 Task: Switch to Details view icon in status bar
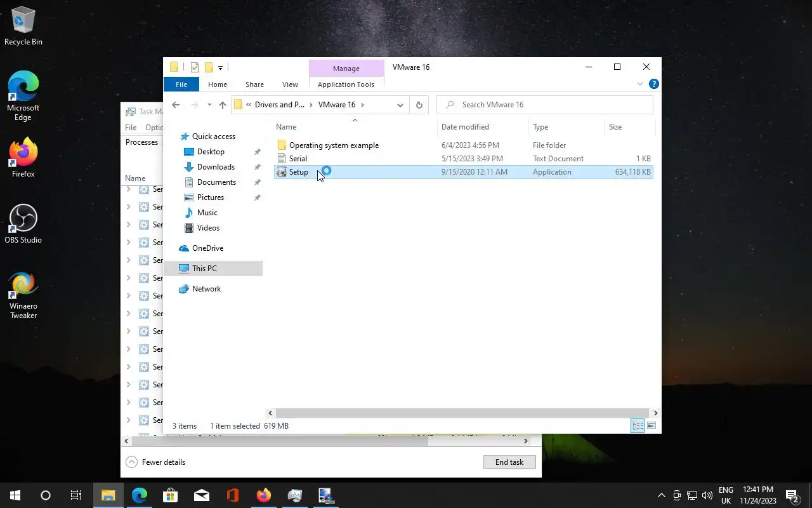(638, 425)
